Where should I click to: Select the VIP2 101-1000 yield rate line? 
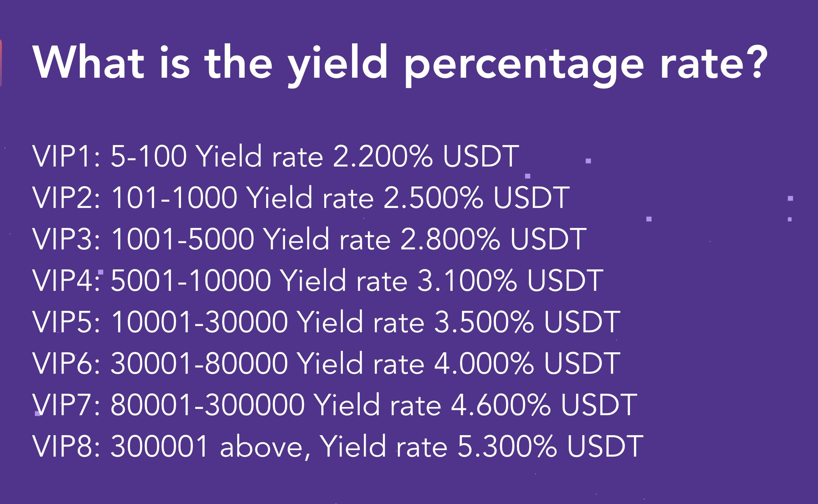[x=301, y=198]
